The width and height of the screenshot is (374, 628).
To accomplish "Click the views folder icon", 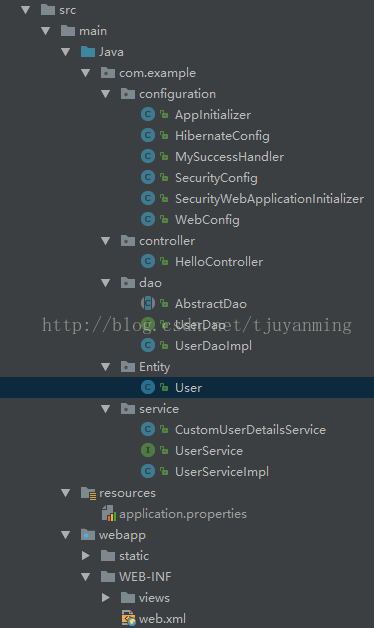I will [128, 598].
